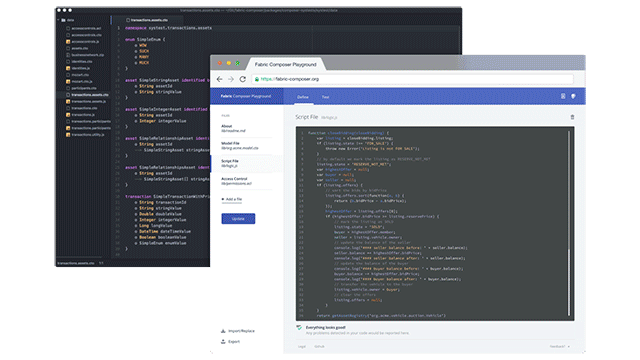Click inside the script code editor

[x=435, y=224]
